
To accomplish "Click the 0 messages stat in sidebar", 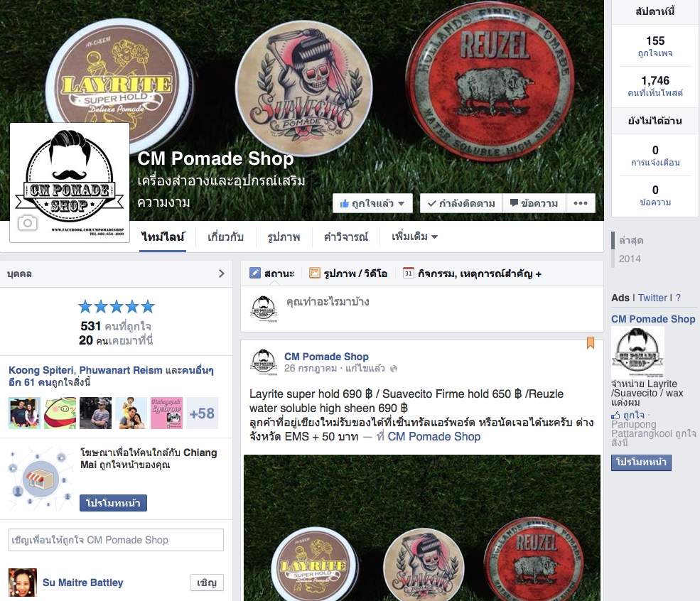I will coord(655,195).
